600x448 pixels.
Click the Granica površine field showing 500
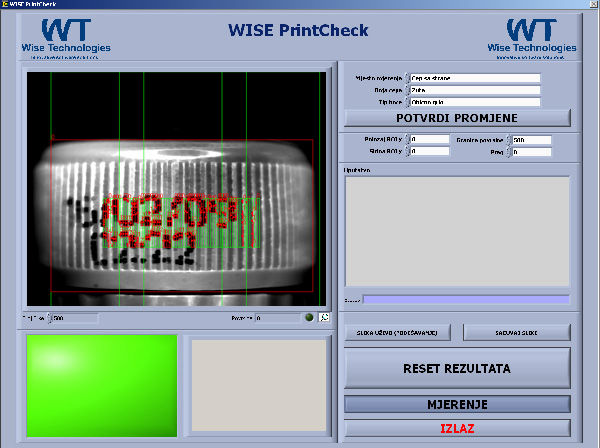pyautogui.click(x=532, y=140)
